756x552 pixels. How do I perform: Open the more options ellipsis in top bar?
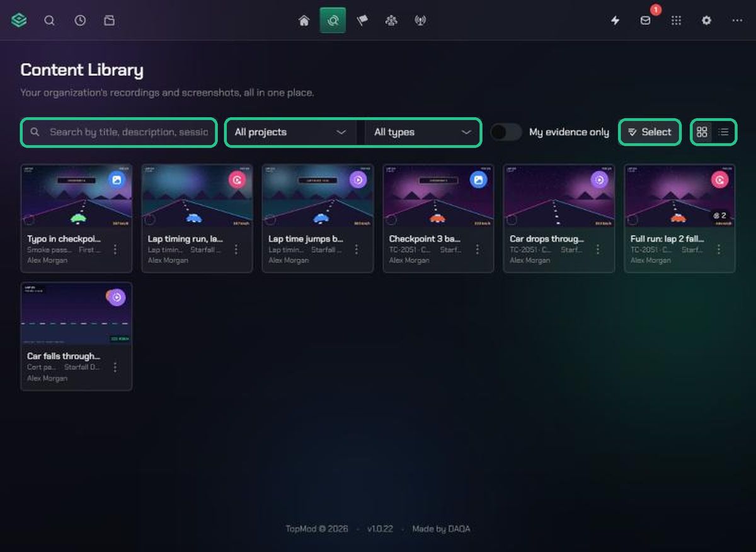[x=737, y=20]
